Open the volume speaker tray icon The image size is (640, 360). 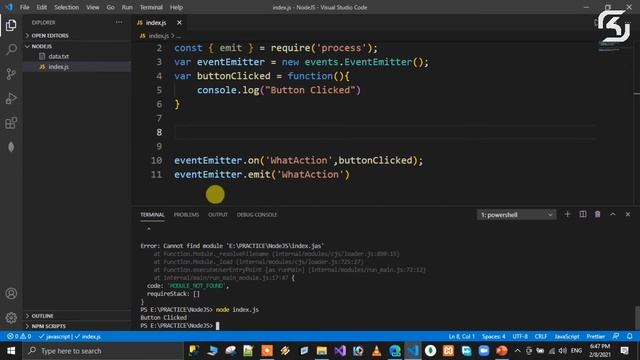(x=563, y=351)
